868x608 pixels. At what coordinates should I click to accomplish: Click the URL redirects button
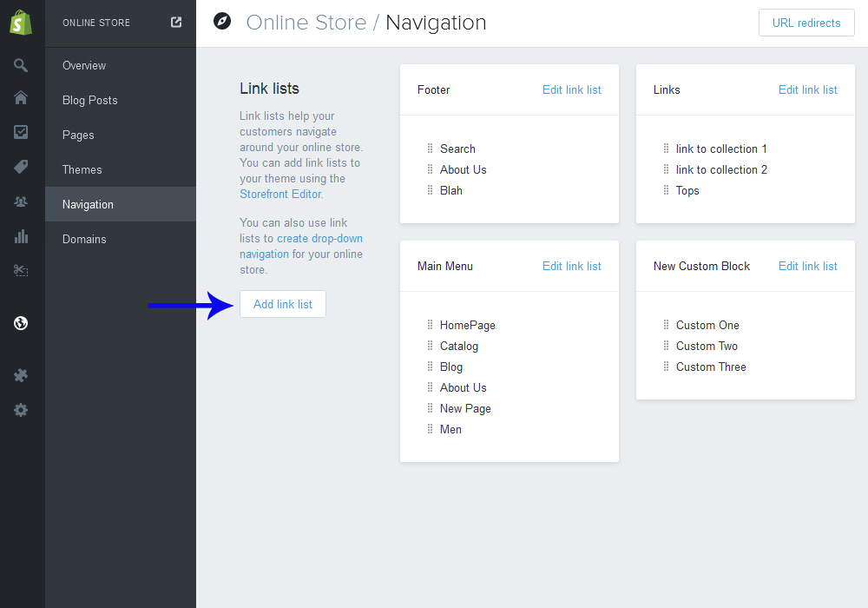[806, 23]
